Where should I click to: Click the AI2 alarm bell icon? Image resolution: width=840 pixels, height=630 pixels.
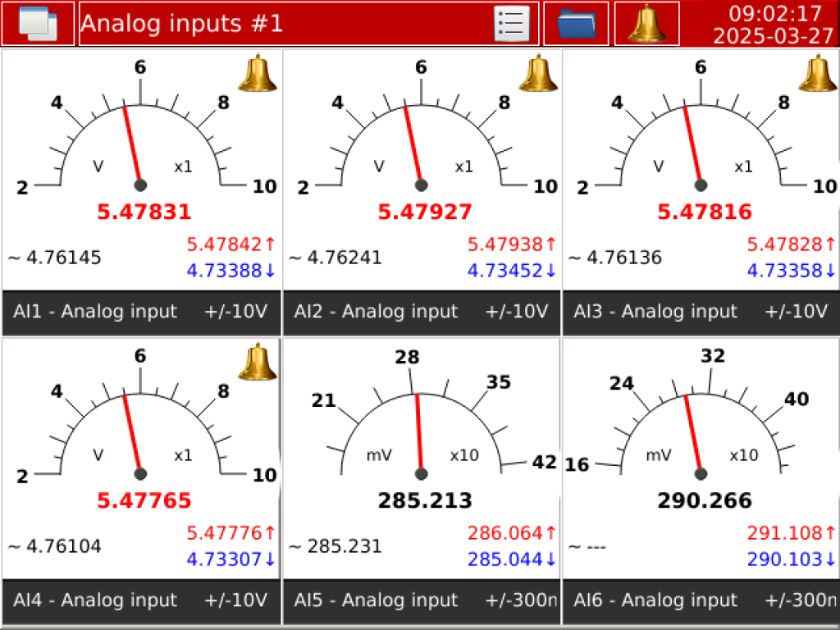(x=538, y=73)
